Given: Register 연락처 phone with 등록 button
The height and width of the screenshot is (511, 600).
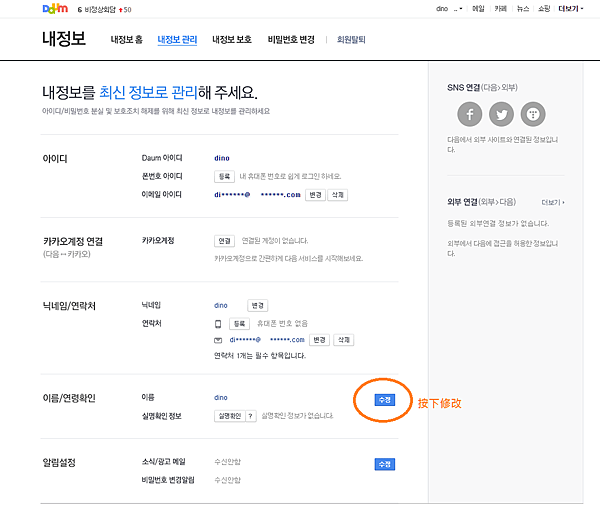Looking at the screenshot, I should [x=240, y=324].
